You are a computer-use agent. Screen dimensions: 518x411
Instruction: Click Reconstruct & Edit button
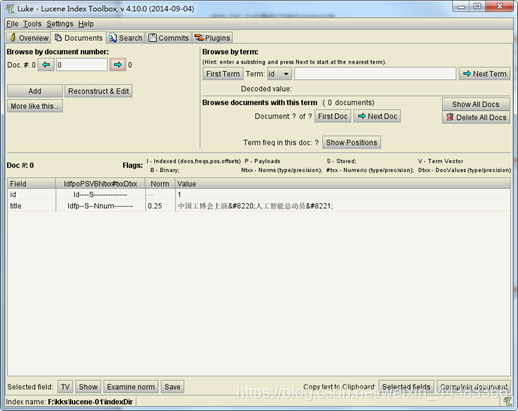pos(98,91)
